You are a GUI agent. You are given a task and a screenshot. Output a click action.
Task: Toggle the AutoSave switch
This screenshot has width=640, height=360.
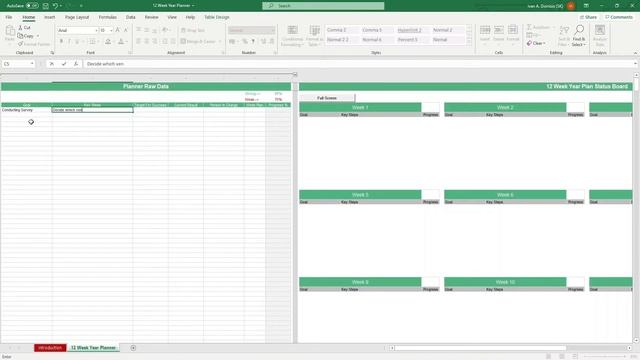32,6
